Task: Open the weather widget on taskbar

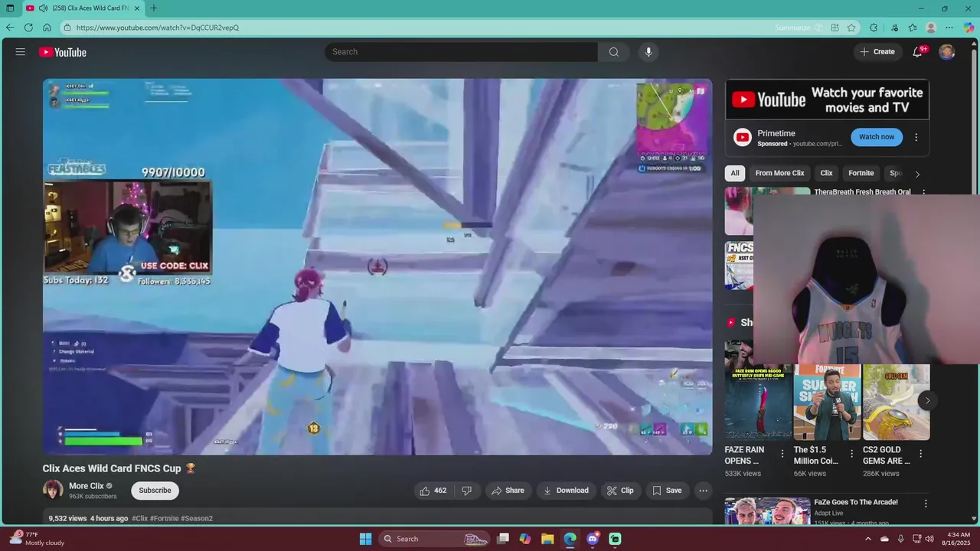Action: [37, 539]
